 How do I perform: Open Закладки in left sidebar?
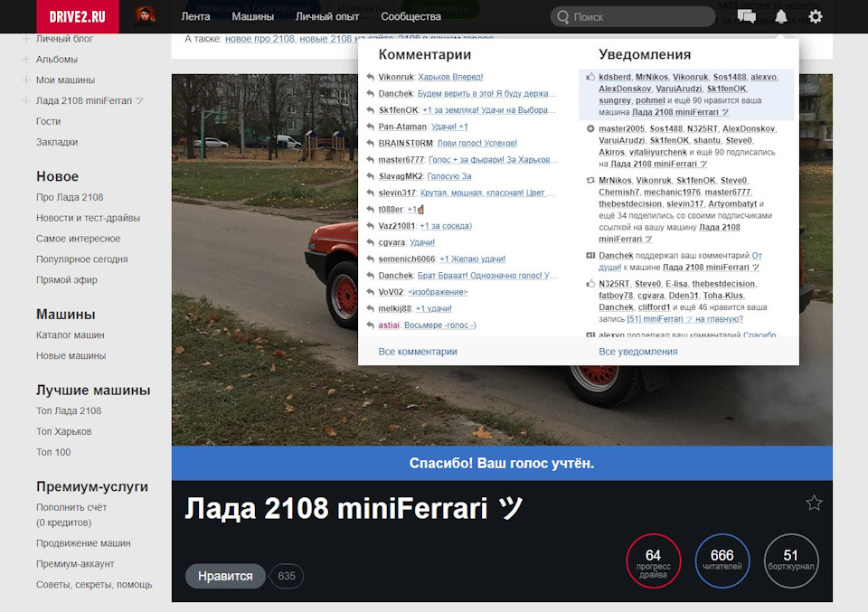click(57, 142)
